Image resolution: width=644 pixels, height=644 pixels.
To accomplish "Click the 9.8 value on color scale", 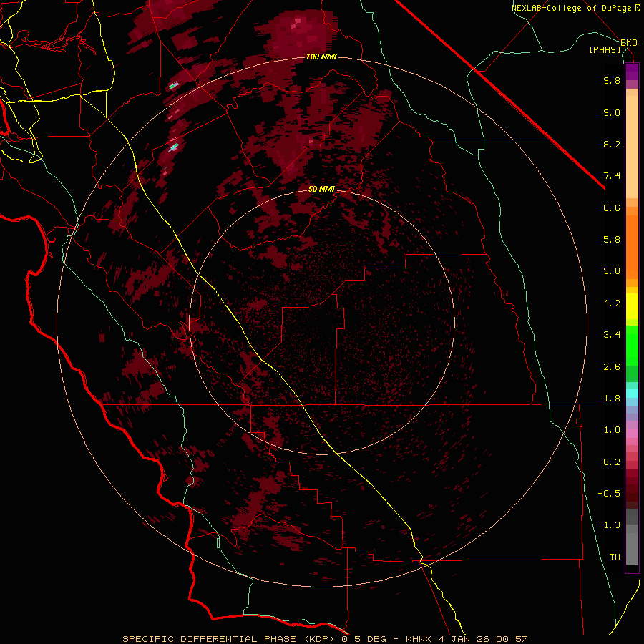I will pos(612,80).
